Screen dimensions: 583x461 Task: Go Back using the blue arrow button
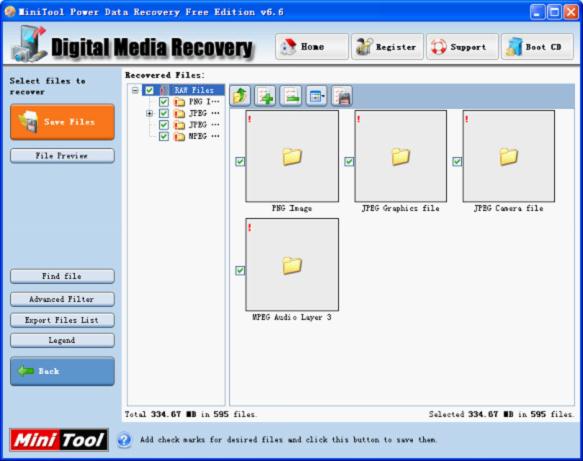62,371
